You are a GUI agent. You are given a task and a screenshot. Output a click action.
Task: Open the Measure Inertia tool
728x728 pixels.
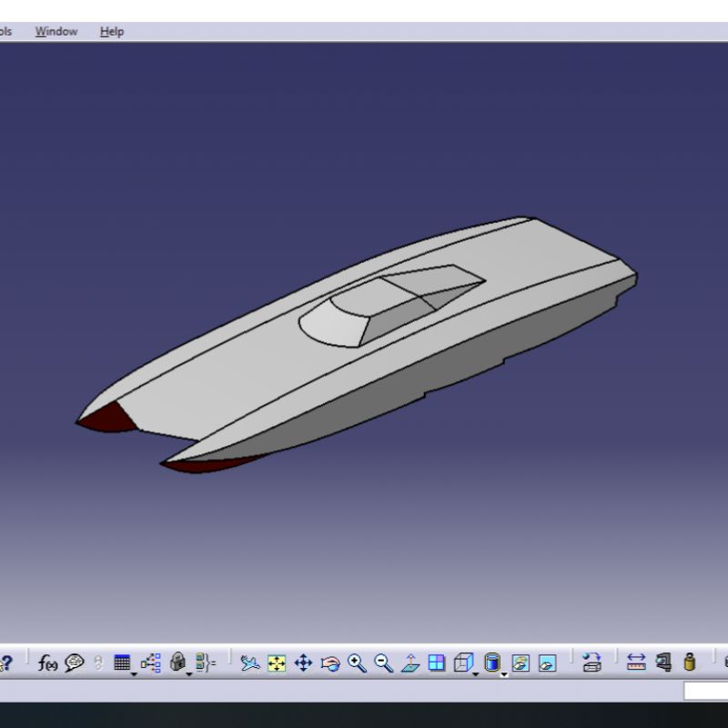pyautogui.click(x=689, y=662)
